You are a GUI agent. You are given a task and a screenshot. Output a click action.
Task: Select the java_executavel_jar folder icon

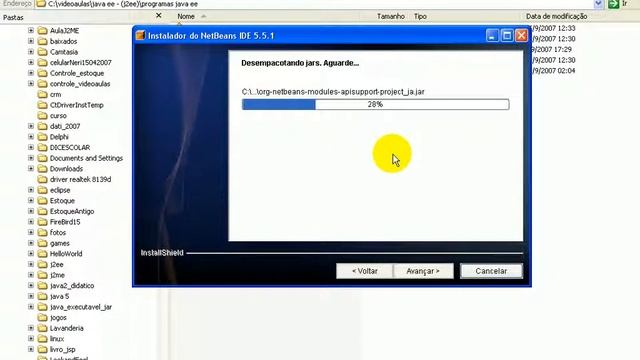pos(42,307)
